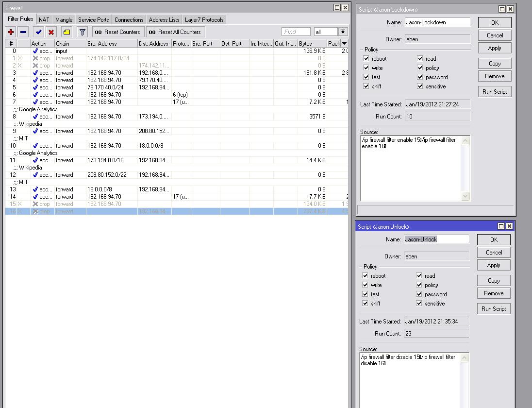Disable the sensitive policy in Jason-Lockdown
Screen dimensions: 532x408
click(419, 86)
